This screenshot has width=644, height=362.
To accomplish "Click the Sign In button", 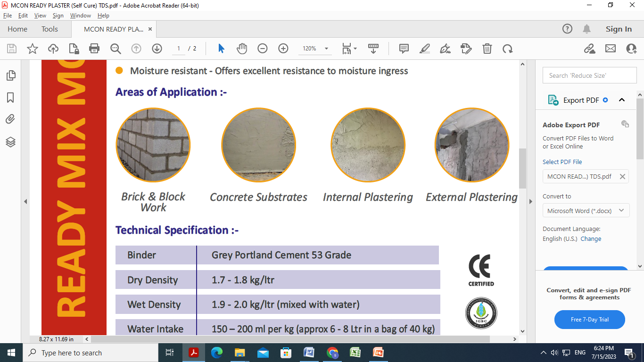I will point(619,29).
